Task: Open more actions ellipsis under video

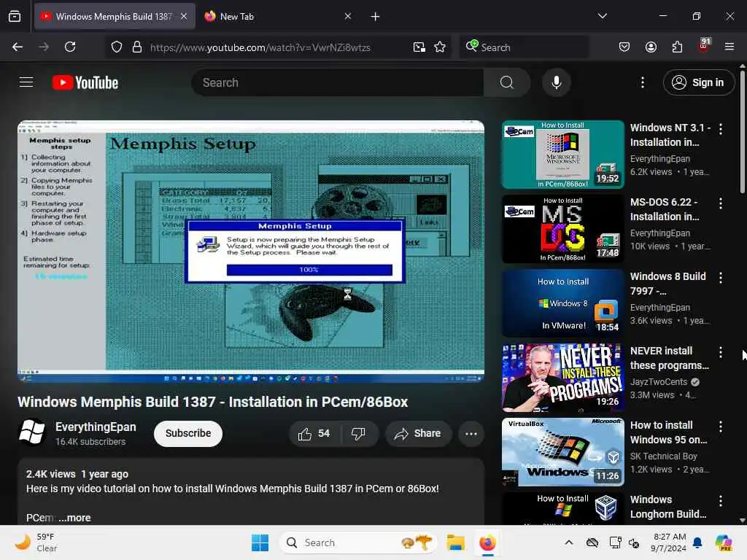Action: (x=471, y=434)
